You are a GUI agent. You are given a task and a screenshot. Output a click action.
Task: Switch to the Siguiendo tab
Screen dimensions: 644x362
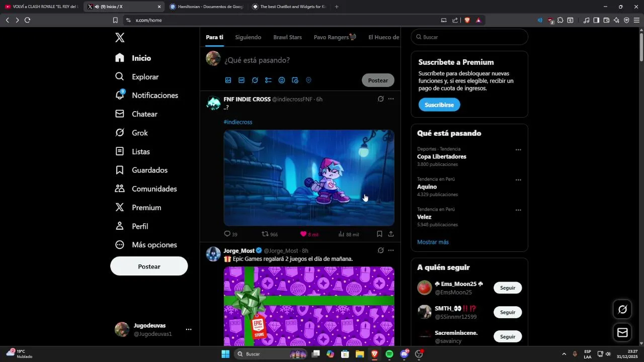click(x=248, y=37)
